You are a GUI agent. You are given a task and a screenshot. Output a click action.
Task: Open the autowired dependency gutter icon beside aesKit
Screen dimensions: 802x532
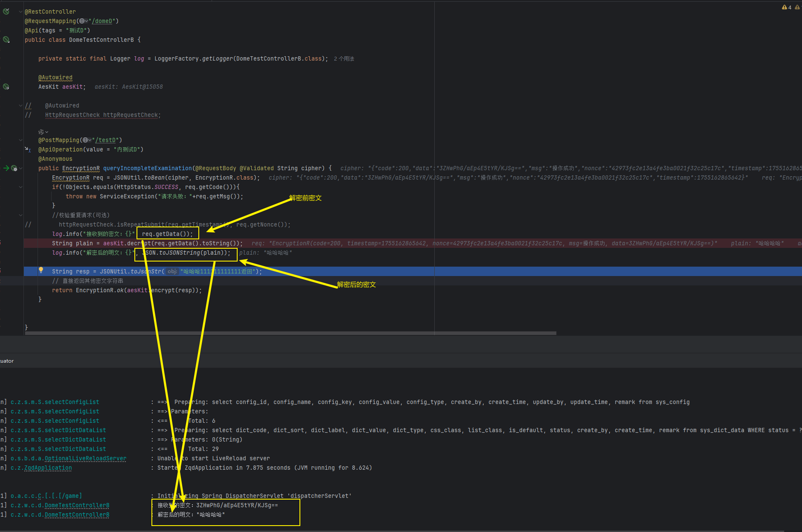(x=6, y=87)
